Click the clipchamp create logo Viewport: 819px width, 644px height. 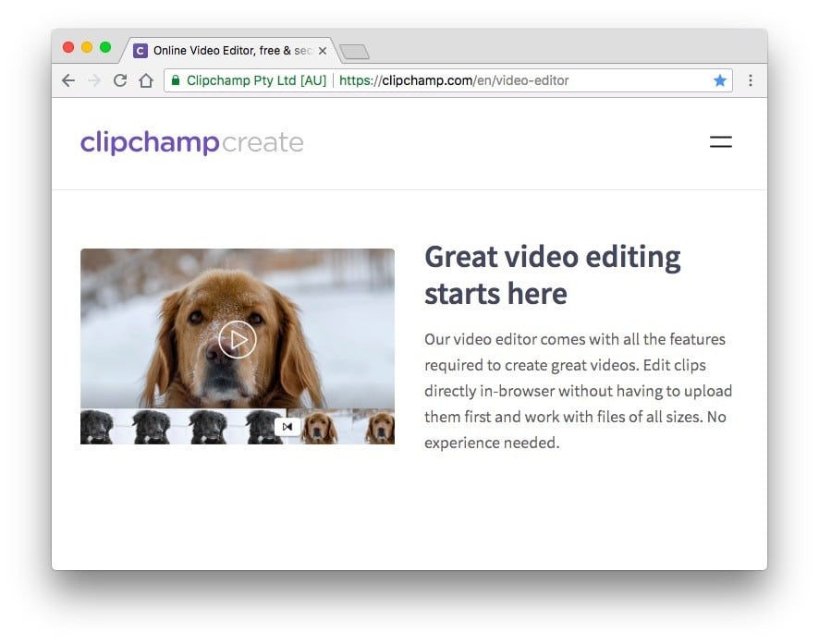coord(191,142)
